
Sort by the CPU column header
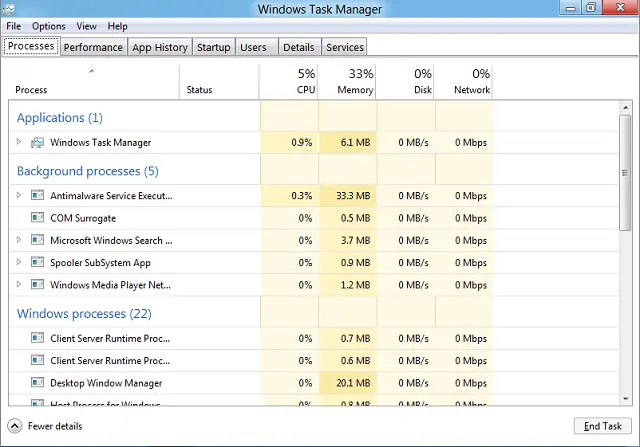click(x=289, y=82)
